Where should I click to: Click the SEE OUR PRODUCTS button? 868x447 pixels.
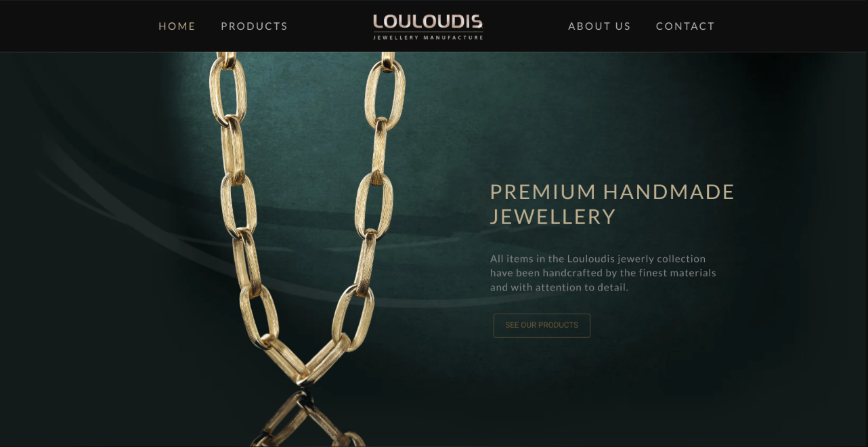(542, 325)
